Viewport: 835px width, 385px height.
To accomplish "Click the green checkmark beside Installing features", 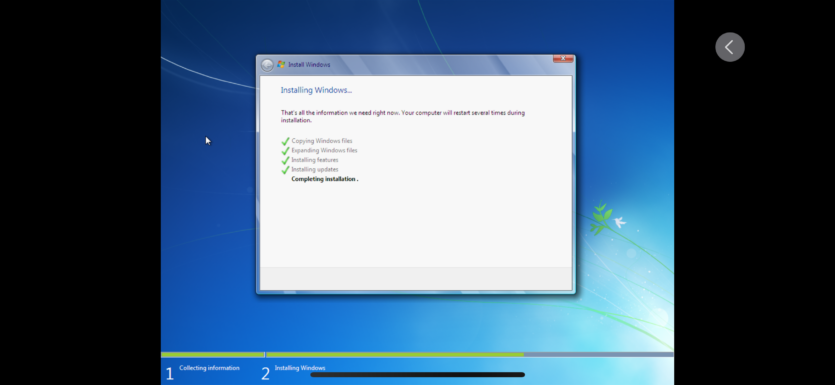I will 285,160.
